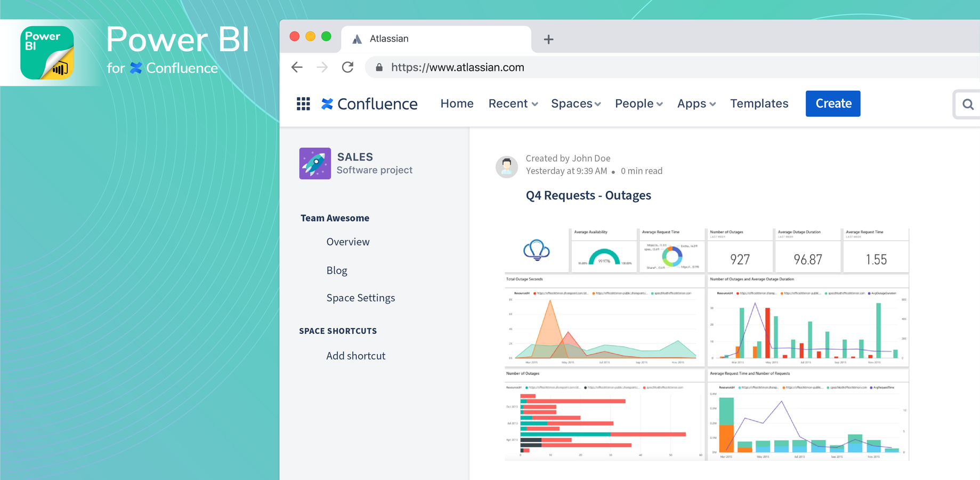Click Add shortcut link

(356, 356)
